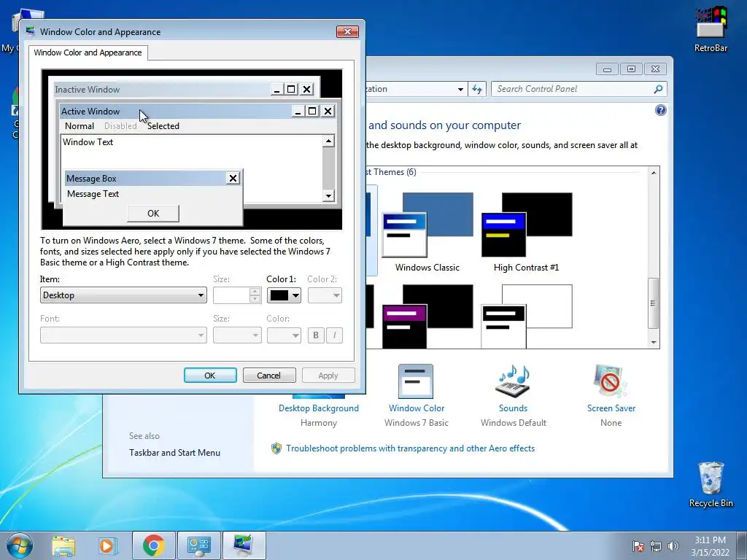The width and height of the screenshot is (747, 560).
Task: Click the themes list scroll up arrow
Action: tap(654, 172)
